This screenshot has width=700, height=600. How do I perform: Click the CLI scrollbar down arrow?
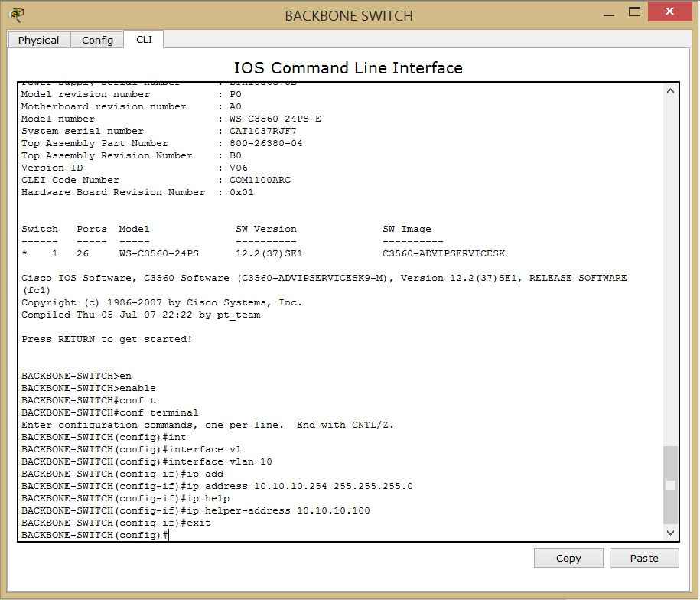tap(670, 532)
